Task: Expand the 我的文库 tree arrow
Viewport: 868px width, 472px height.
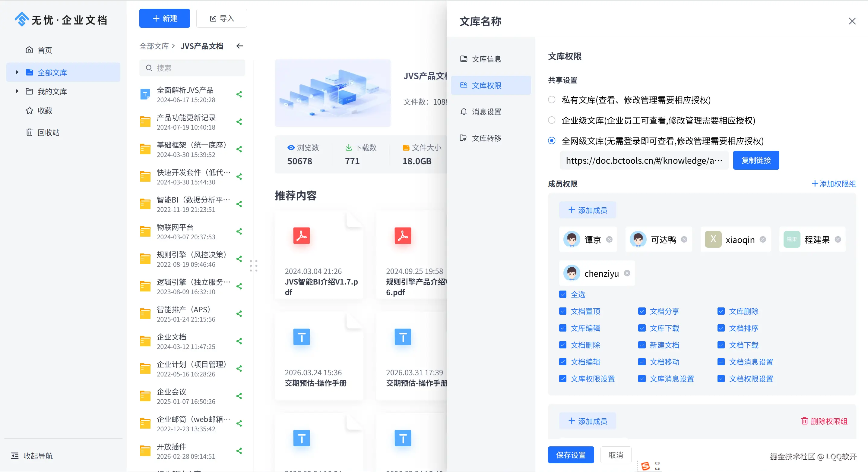Action: pos(17,91)
